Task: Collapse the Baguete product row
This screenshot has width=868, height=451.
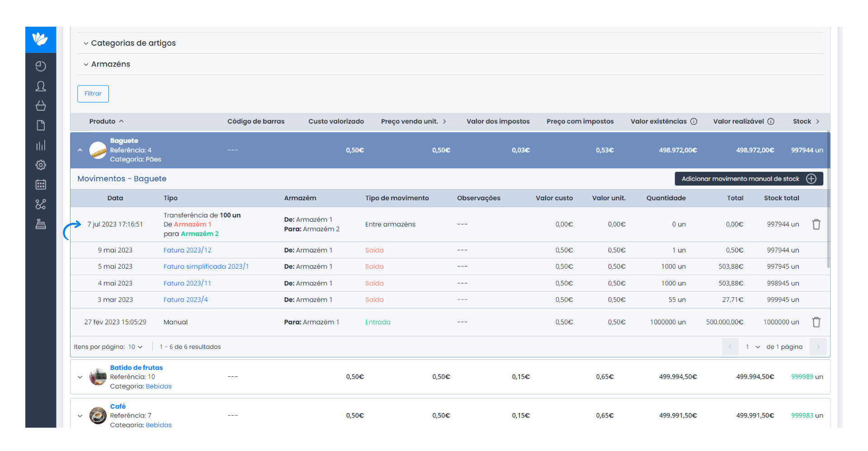Action: tap(80, 150)
